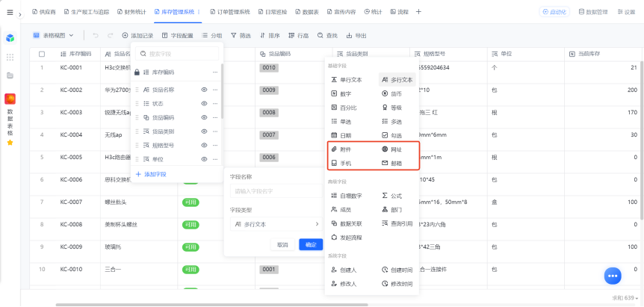Viewport: 644px width, 307px height.
Task: Select 发起流程 field type
Action: tap(347, 238)
